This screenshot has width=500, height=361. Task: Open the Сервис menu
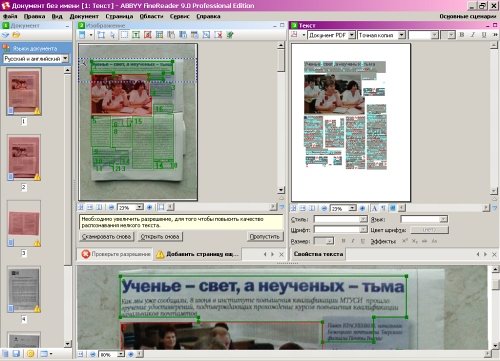[179, 16]
